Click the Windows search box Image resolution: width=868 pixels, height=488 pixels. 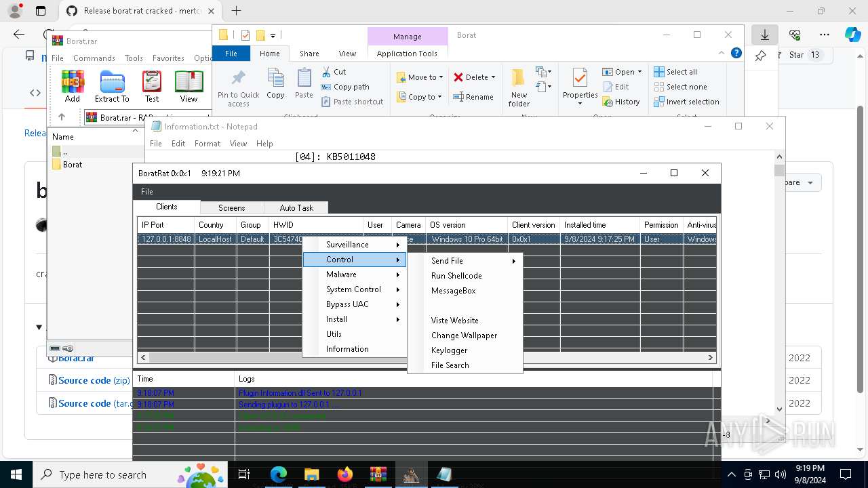tap(132, 474)
